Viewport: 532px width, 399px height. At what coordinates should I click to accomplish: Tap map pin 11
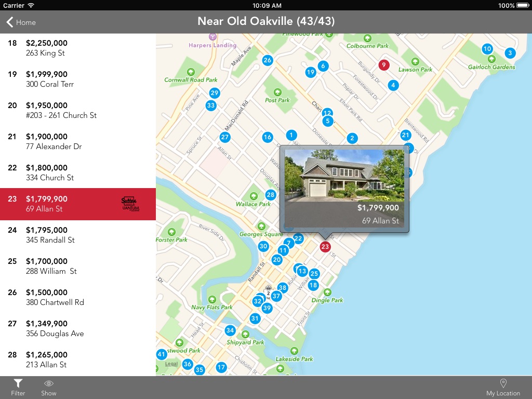[283, 251]
